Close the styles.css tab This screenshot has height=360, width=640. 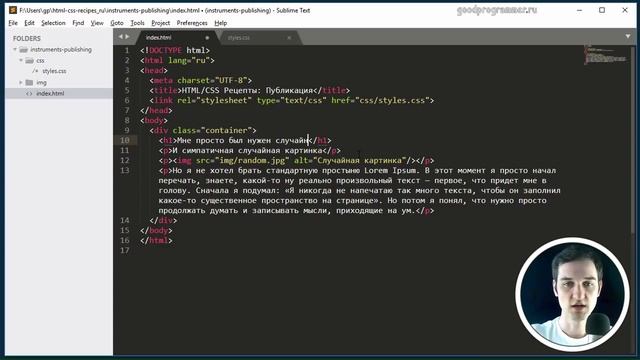point(289,38)
